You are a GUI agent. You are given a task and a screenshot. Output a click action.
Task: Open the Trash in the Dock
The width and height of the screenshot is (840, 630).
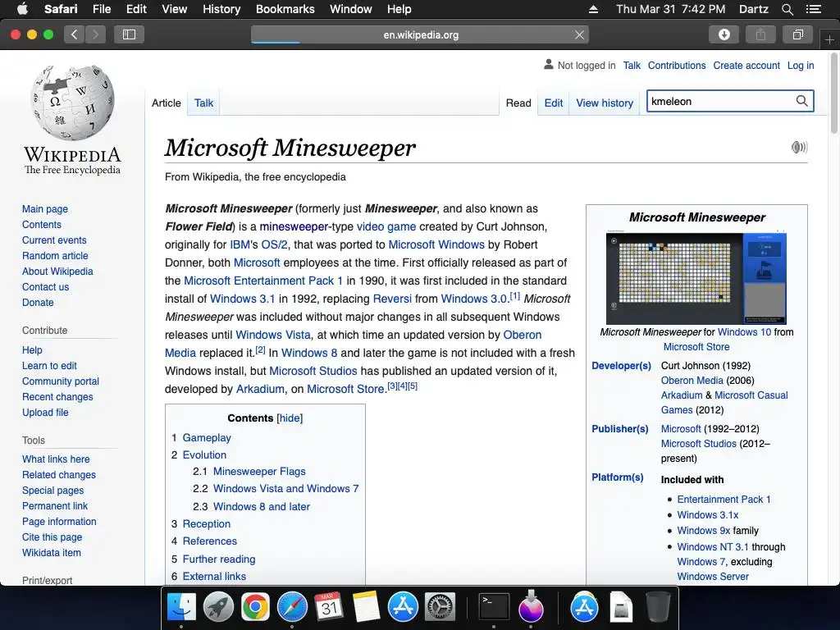tap(658, 607)
